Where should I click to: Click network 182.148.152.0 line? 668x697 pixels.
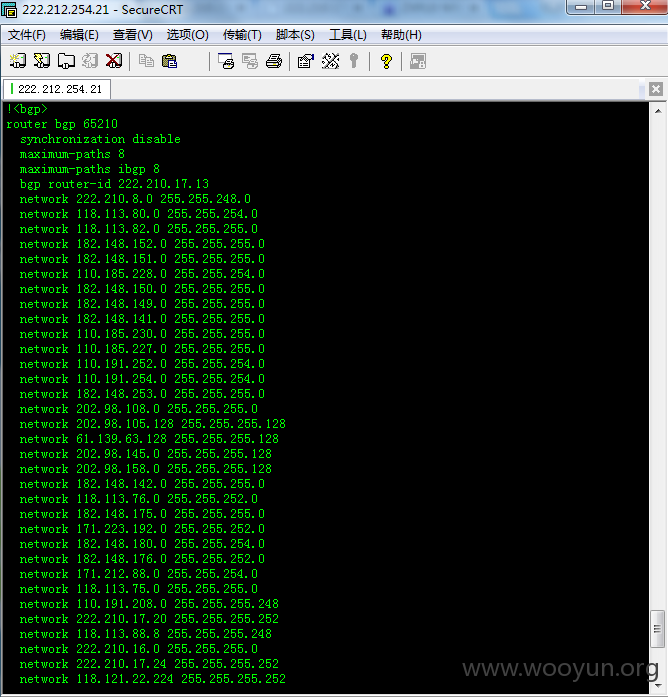pyautogui.click(x=142, y=244)
